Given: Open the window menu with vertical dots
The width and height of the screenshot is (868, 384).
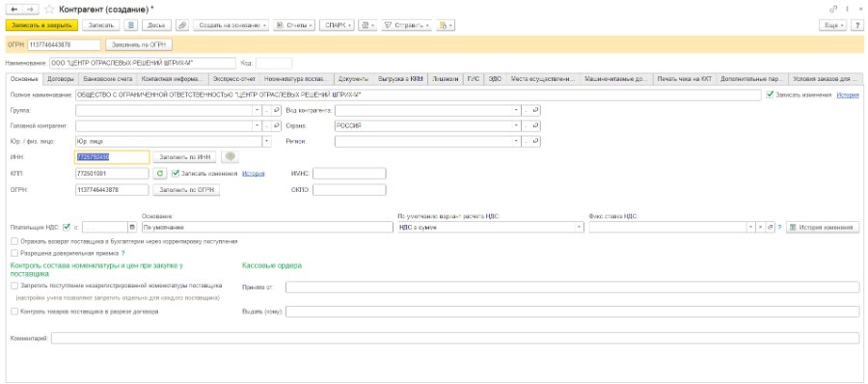Looking at the screenshot, I should point(847,10).
